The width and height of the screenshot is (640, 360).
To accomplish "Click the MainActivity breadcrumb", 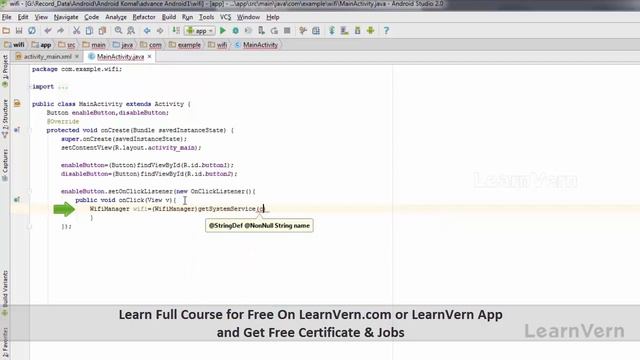I will (x=256, y=45).
